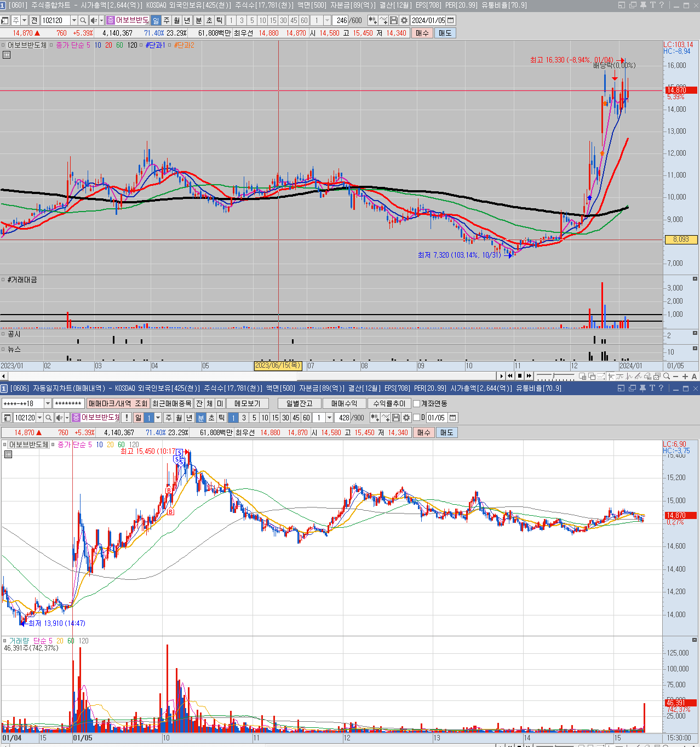Click play arrow in top chart playback bar
700x747 pixels.
pyautogui.click(x=501, y=376)
